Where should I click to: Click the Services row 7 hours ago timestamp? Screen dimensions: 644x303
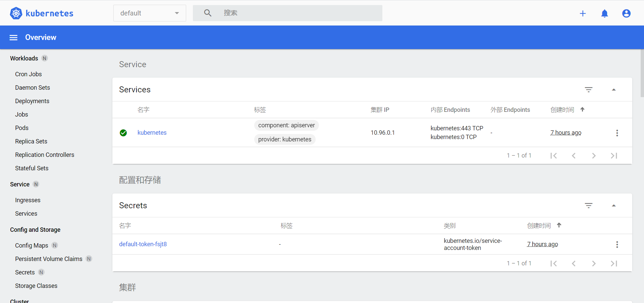(x=566, y=133)
